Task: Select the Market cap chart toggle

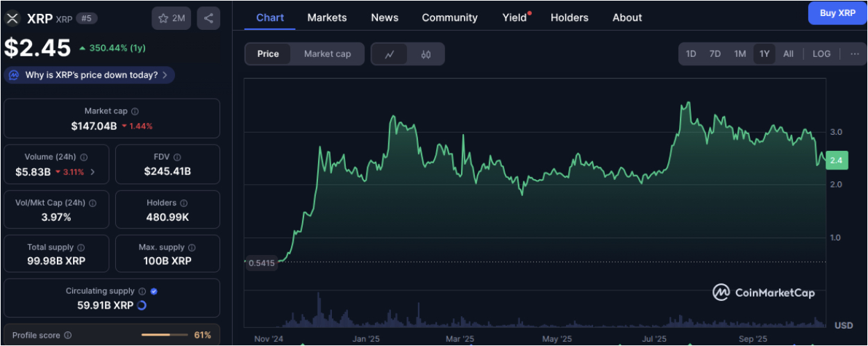Action: (327, 54)
